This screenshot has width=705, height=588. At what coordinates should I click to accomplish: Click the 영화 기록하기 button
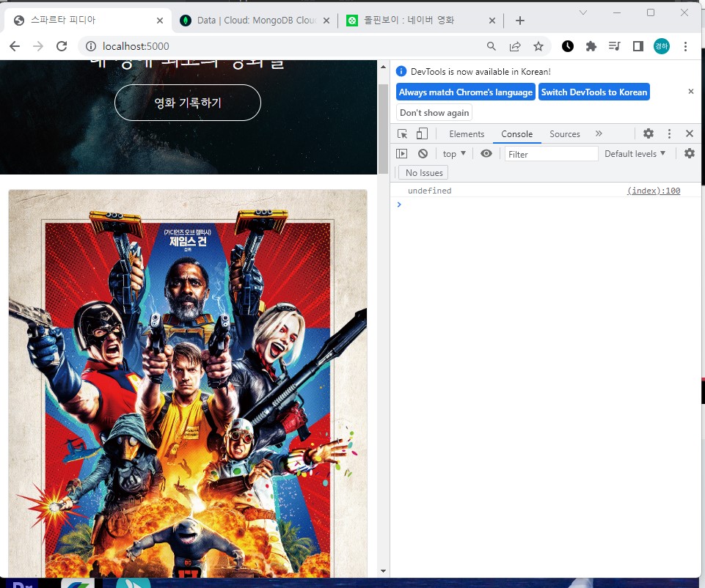[188, 103]
